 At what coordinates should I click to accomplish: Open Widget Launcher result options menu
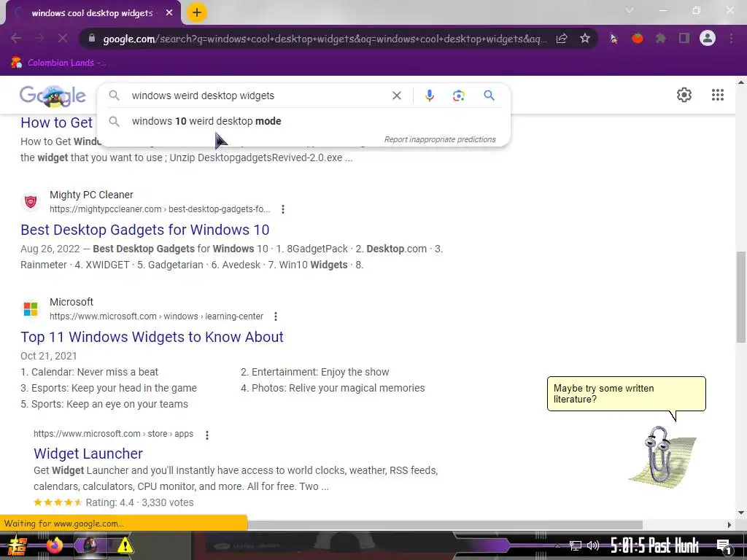point(206,435)
